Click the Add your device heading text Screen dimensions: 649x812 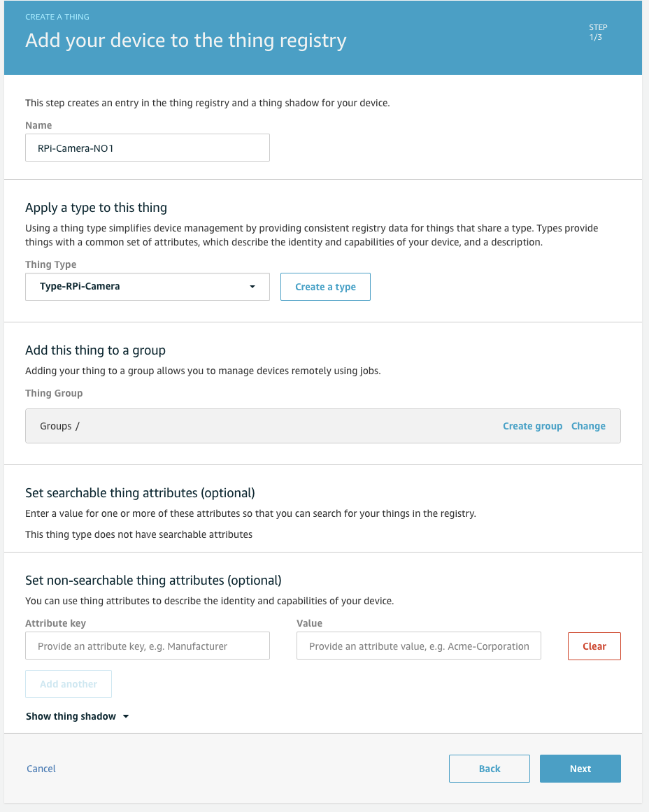coord(186,41)
